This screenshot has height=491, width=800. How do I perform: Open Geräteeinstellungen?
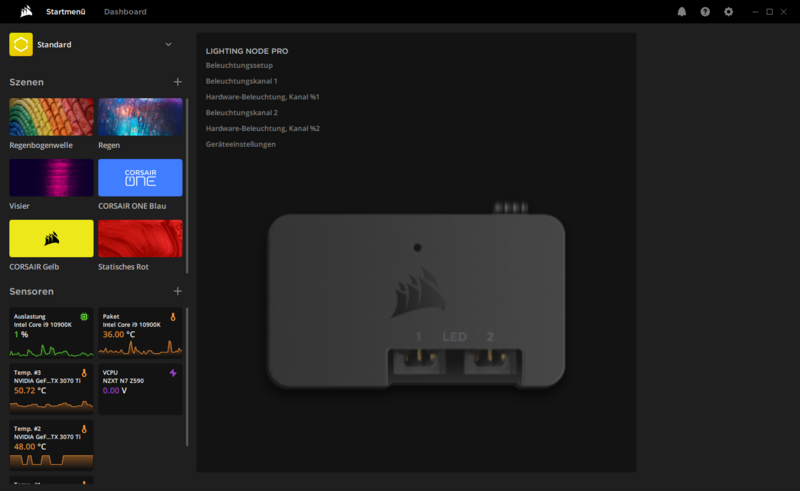pyautogui.click(x=240, y=144)
